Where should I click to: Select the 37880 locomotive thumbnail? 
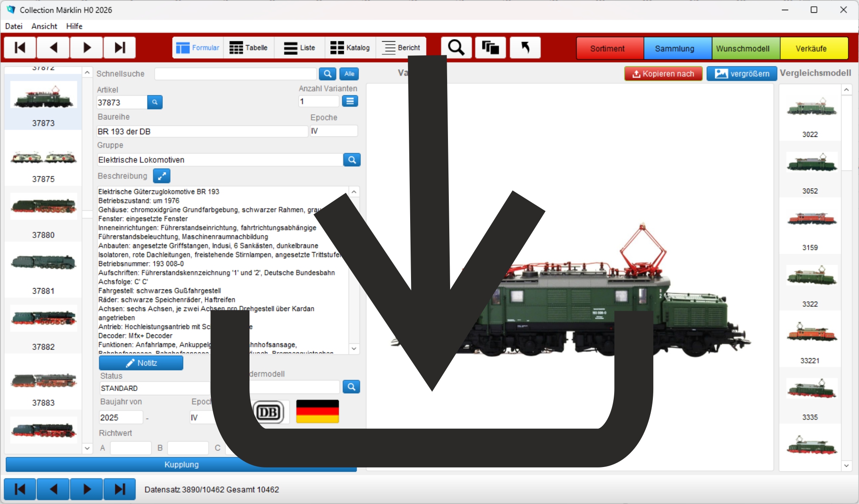click(x=43, y=207)
